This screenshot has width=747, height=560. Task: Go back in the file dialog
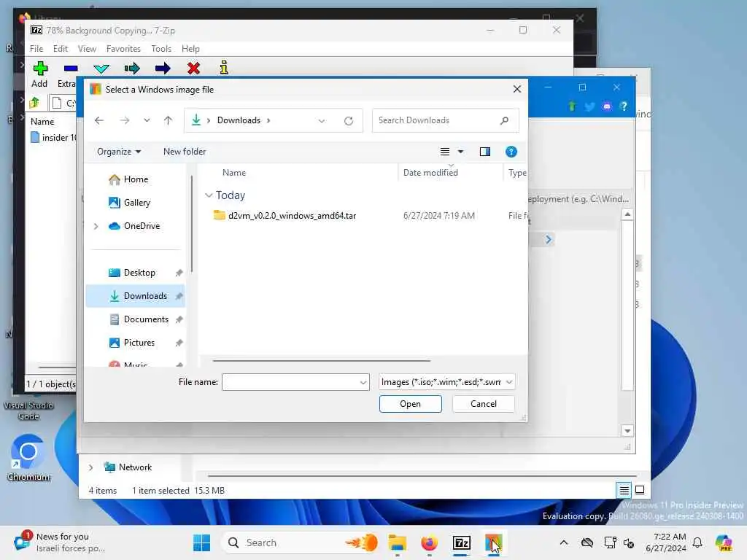(99, 120)
